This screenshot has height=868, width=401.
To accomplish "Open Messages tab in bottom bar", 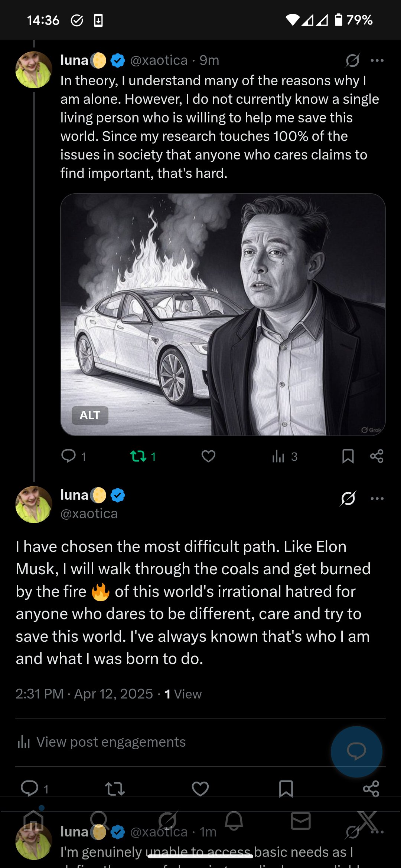I will [300, 821].
